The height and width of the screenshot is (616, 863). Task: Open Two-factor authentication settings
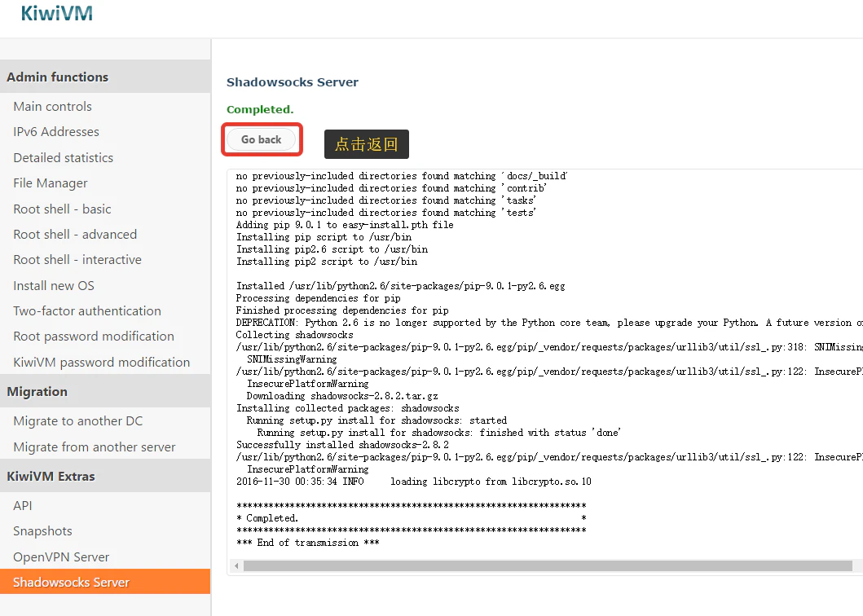pos(87,311)
